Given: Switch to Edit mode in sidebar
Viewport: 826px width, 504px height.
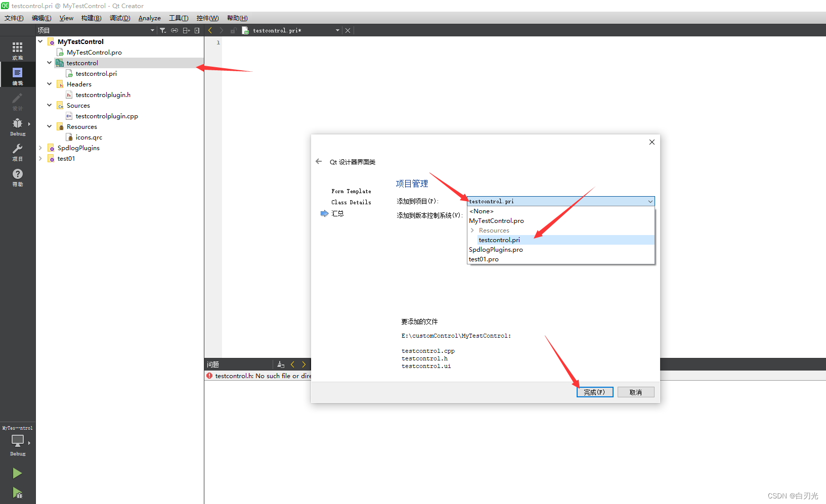Looking at the screenshot, I should (18, 75).
